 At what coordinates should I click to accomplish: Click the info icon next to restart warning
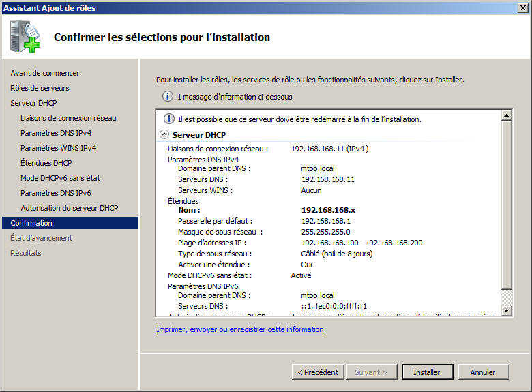click(x=168, y=119)
